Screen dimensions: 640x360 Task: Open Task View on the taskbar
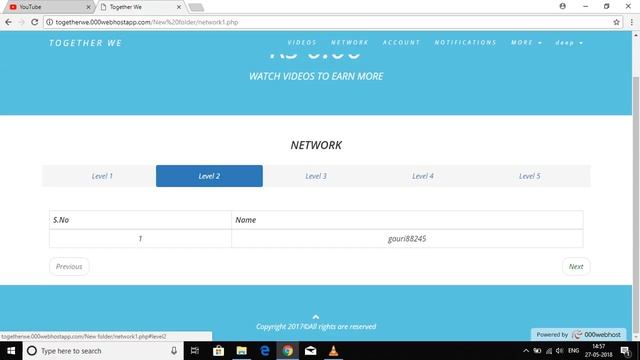195,351
